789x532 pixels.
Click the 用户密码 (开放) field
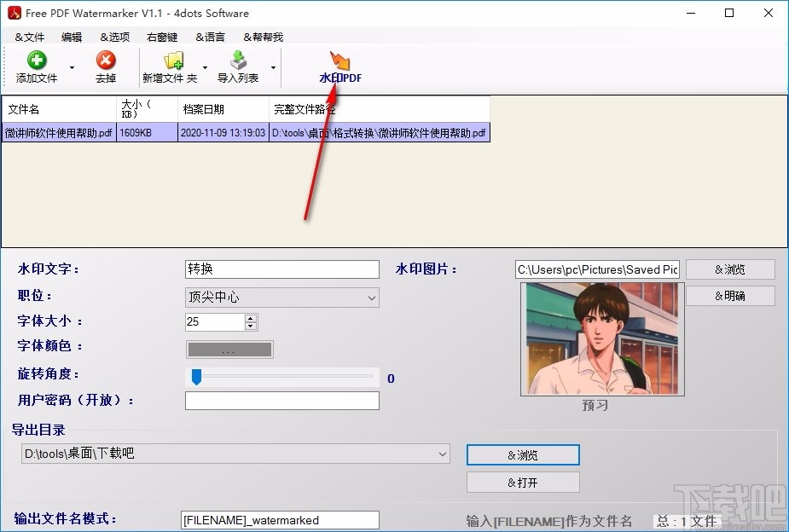[282, 401]
